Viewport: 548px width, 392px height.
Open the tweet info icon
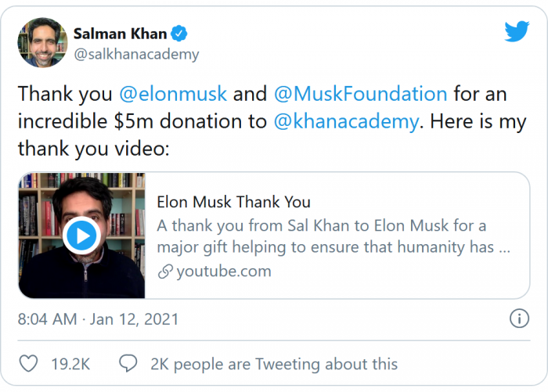click(x=518, y=318)
